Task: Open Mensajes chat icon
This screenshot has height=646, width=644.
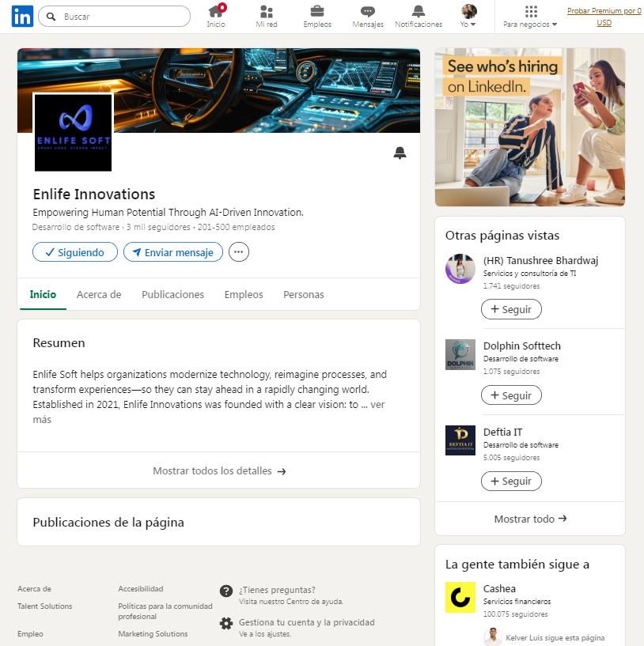Action: click(368, 17)
